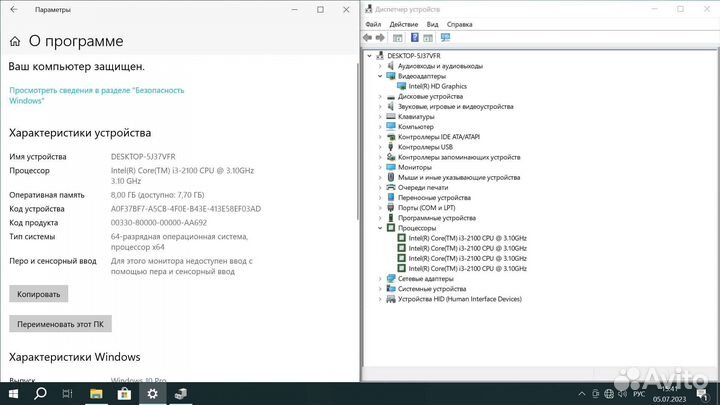Collapse the Видеоадаптеры node
Image resolution: width=720 pixels, height=405 pixels.
point(380,76)
